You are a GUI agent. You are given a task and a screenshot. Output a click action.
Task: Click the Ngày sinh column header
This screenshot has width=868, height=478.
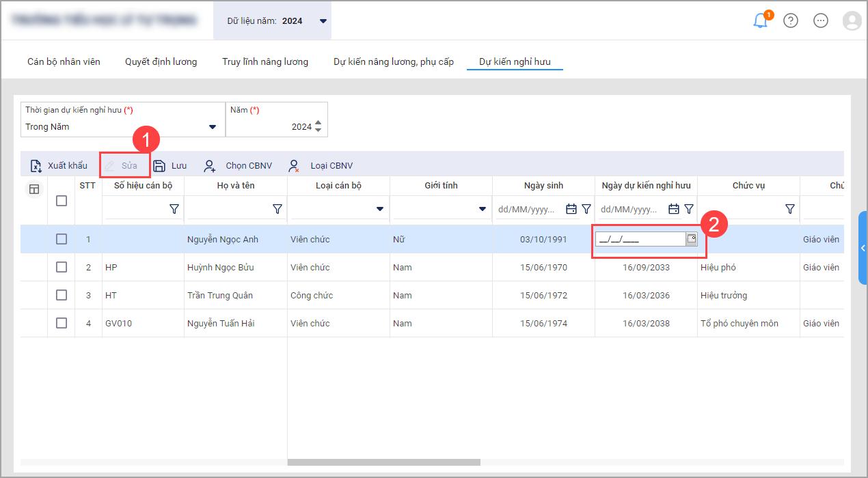(543, 185)
